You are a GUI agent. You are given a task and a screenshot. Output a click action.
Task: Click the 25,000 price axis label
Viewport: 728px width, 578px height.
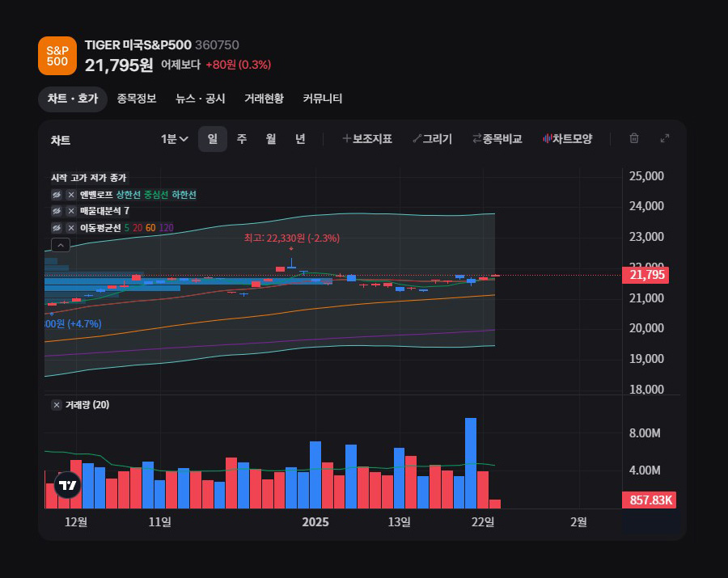(646, 176)
